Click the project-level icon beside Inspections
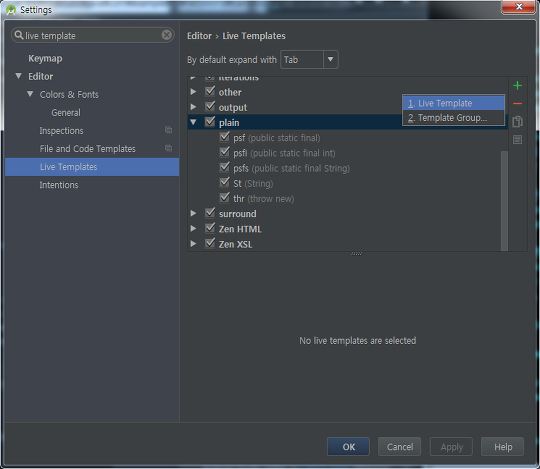The width and height of the screenshot is (540, 469). pos(168,130)
